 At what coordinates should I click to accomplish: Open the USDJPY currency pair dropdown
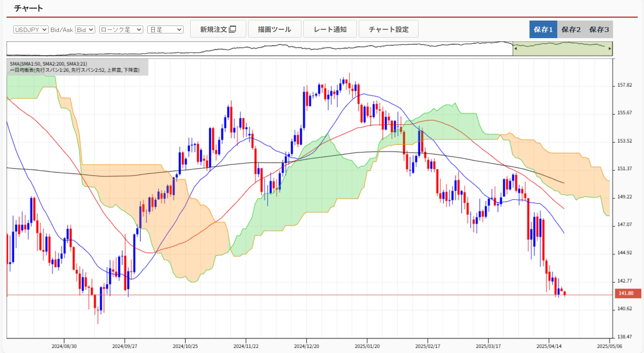pos(31,29)
